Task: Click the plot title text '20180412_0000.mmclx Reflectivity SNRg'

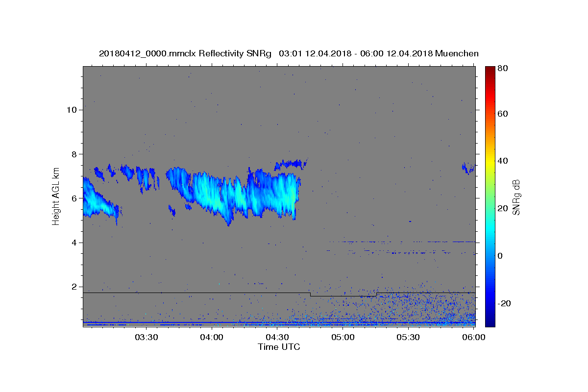Action: 185,53
